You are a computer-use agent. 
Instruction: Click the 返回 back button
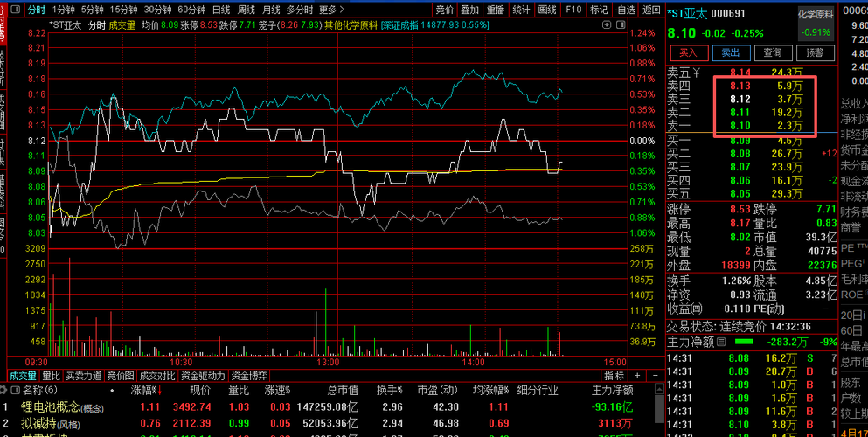point(651,10)
